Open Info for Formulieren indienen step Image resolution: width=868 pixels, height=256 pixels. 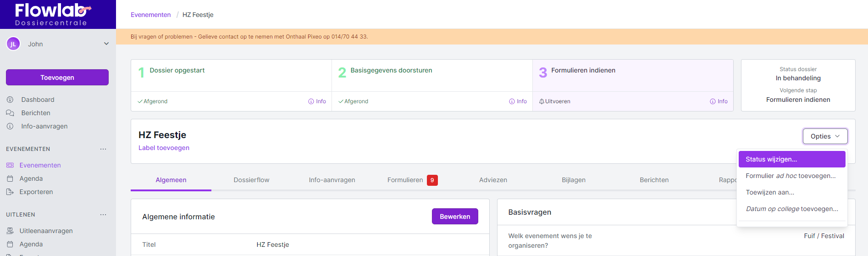tap(719, 101)
